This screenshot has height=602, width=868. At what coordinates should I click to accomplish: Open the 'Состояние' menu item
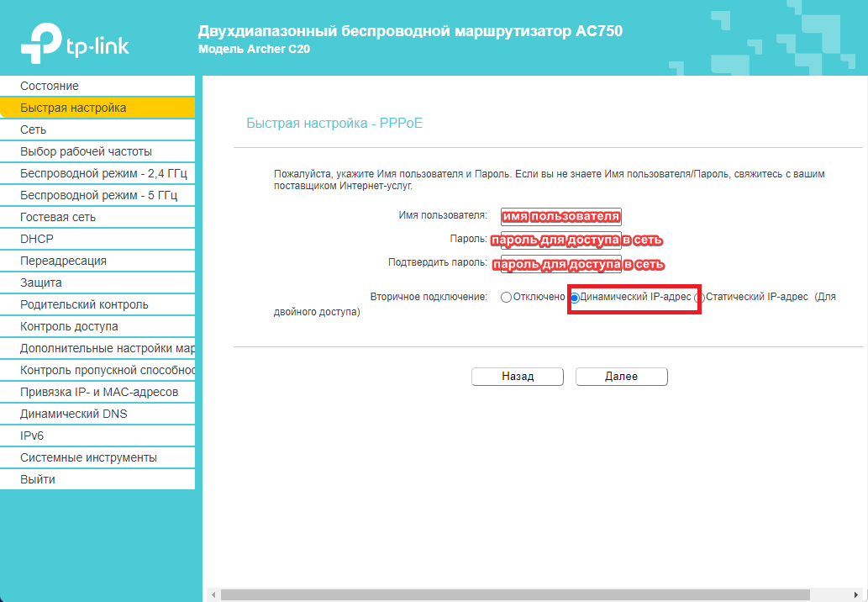click(50, 86)
